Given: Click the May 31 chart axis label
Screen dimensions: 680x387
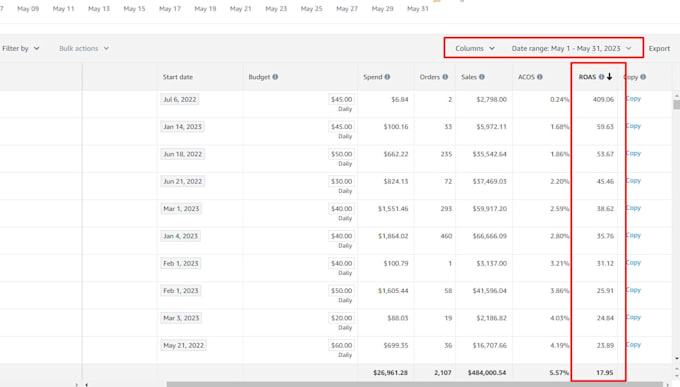Looking at the screenshot, I should (x=418, y=9).
